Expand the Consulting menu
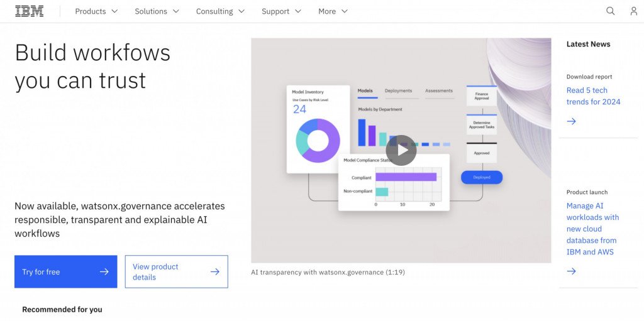The image size is (644, 321). tap(220, 11)
